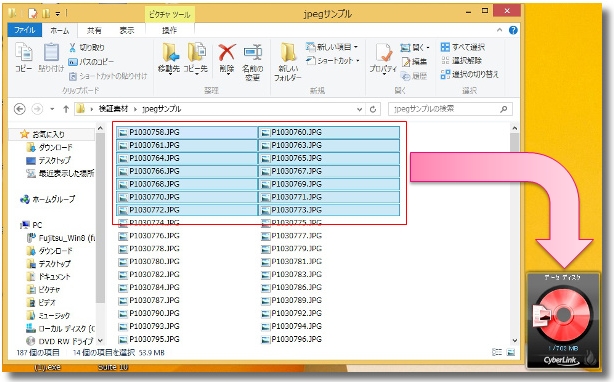Select file P1030760.JPG
Viewport: 614px width, 382px height.
pos(329,132)
